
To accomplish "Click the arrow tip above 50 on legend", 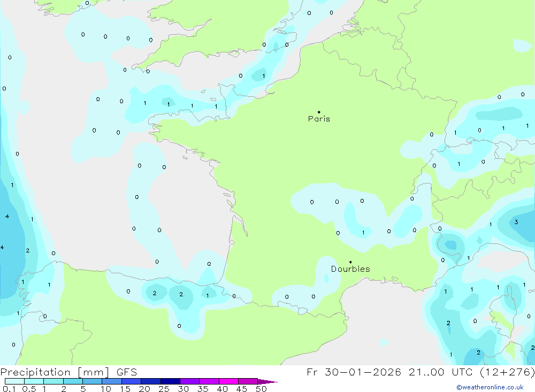I will coord(267,382).
